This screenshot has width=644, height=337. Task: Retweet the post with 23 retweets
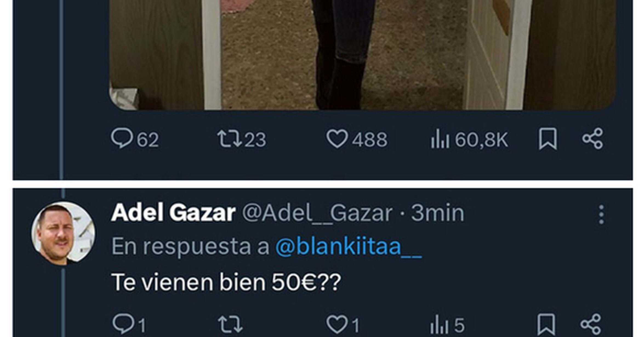[241, 139]
